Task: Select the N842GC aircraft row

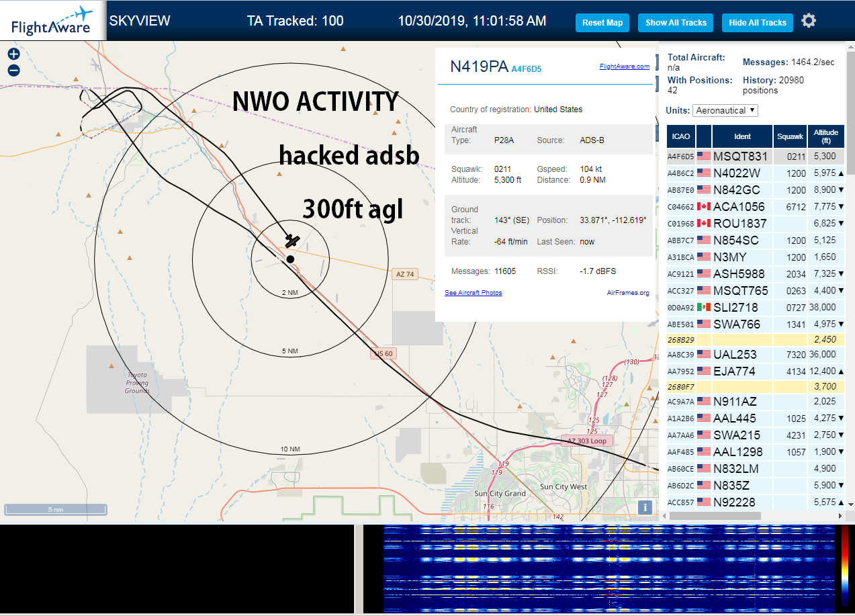Action: pos(756,189)
